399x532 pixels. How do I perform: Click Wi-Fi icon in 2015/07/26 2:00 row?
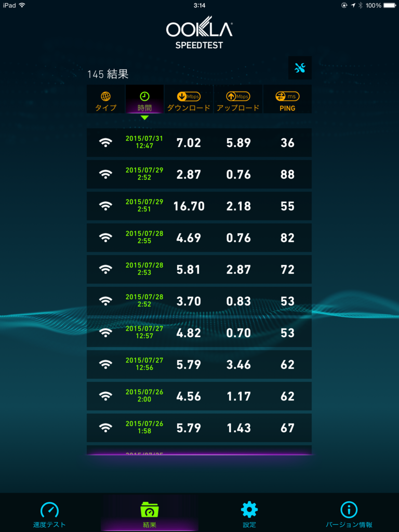click(106, 396)
